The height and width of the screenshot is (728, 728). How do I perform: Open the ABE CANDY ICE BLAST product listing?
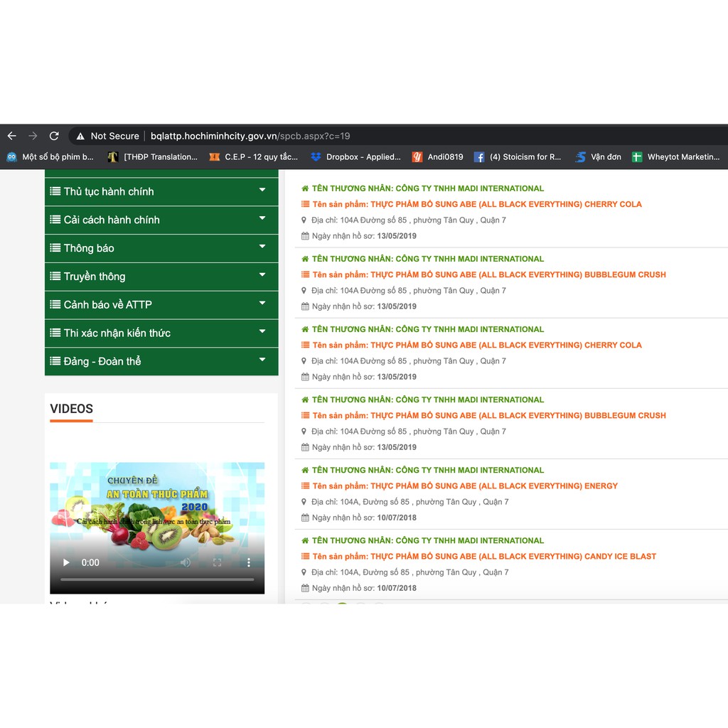[484, 557]
